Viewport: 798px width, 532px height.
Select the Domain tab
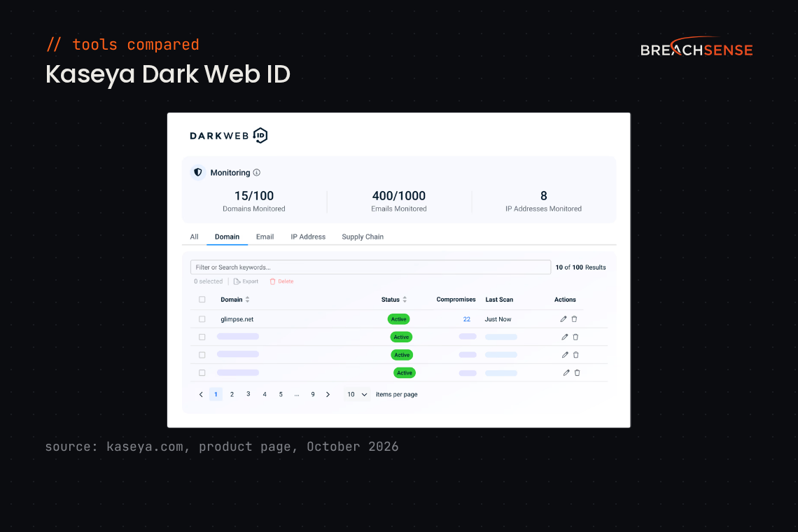coord(227,237)
